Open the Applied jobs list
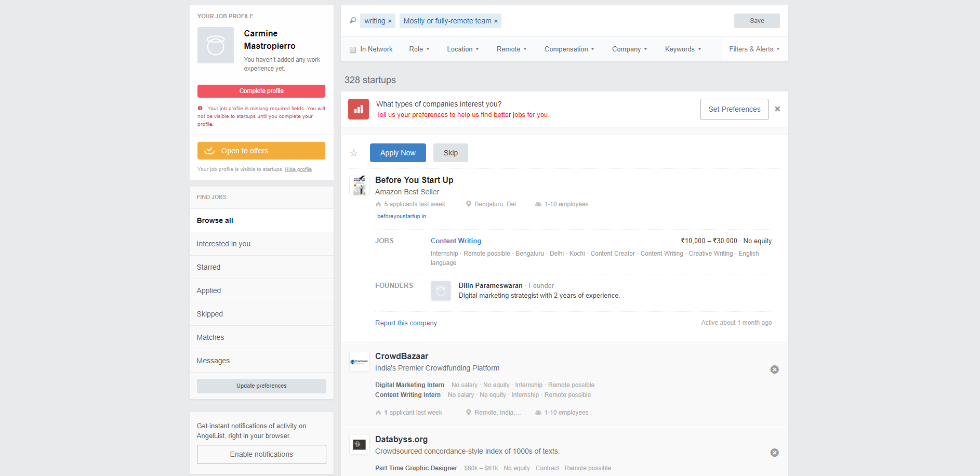Image resolution: width=980 pixels, height=476 pixels. [261, 290]
